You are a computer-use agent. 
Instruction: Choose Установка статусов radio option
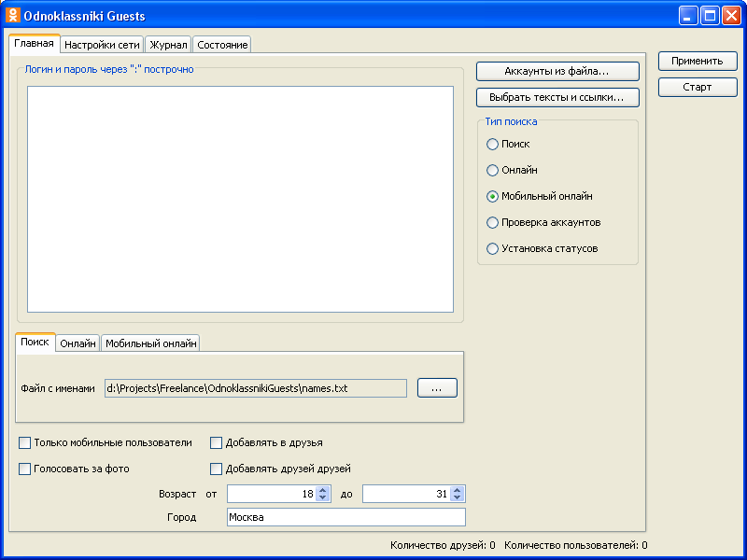coord(492,249)
